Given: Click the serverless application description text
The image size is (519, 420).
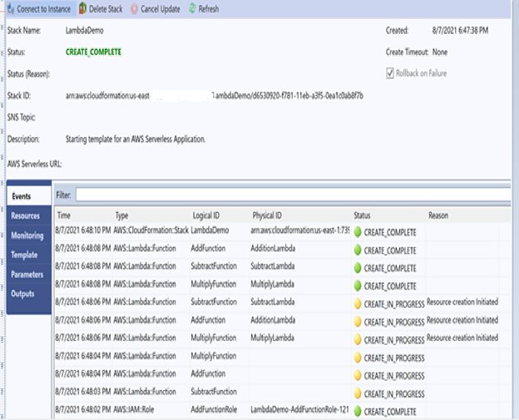Looking at the screenshot, I should click(x=136, y=139).
